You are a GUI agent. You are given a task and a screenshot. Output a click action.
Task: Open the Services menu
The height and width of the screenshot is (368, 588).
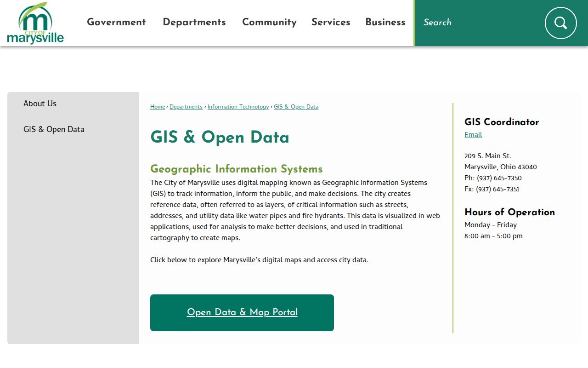click(x=331, y=23)
